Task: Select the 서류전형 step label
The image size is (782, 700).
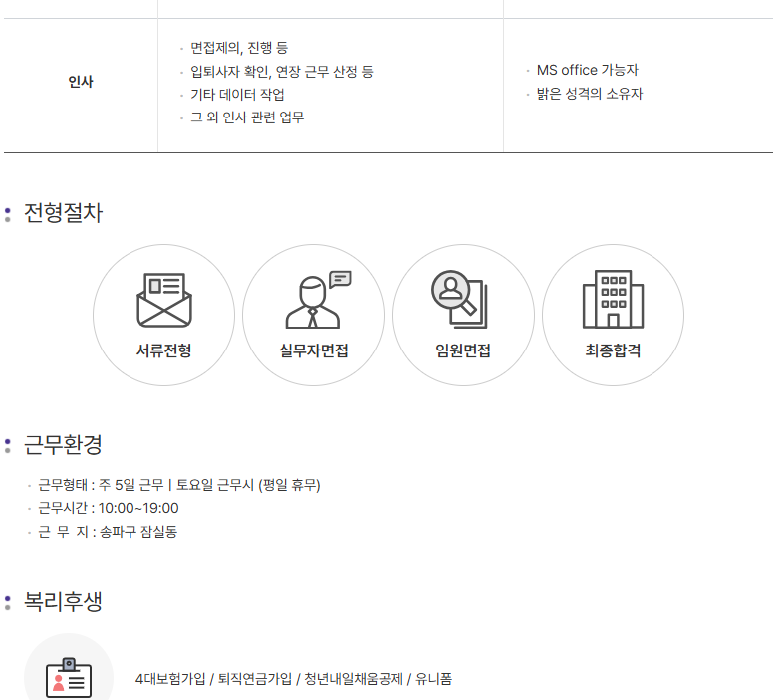Action: pyautogui.click(x=163, y=350)
